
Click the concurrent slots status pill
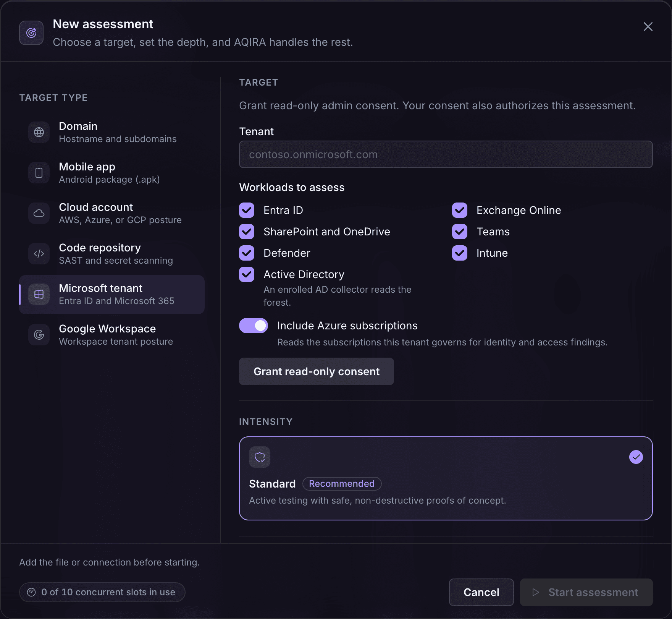[102, 592]
